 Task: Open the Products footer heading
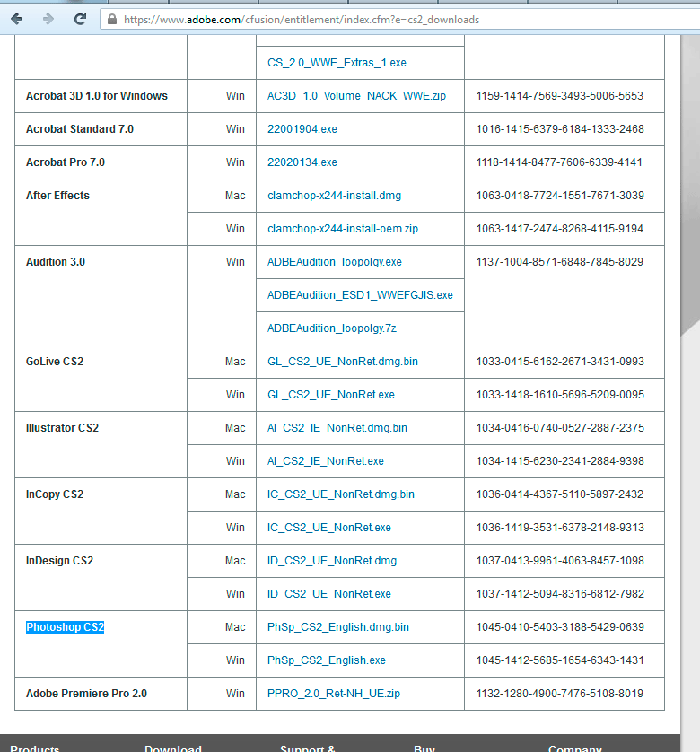(34, 748)
